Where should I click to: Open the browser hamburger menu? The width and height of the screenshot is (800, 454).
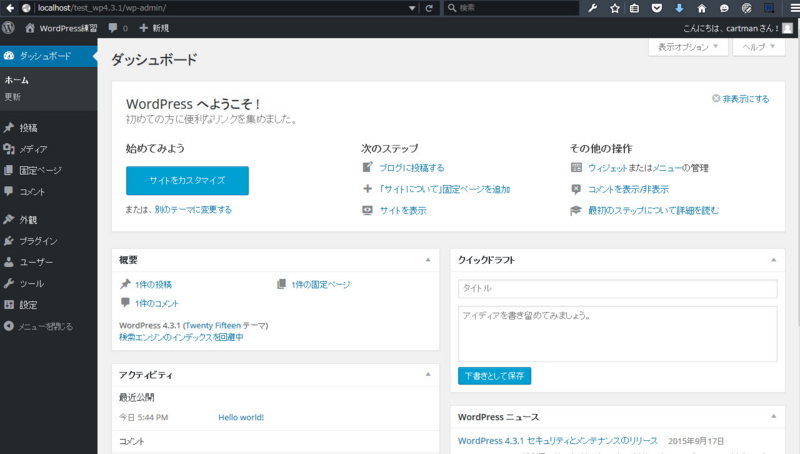point(794,8)
